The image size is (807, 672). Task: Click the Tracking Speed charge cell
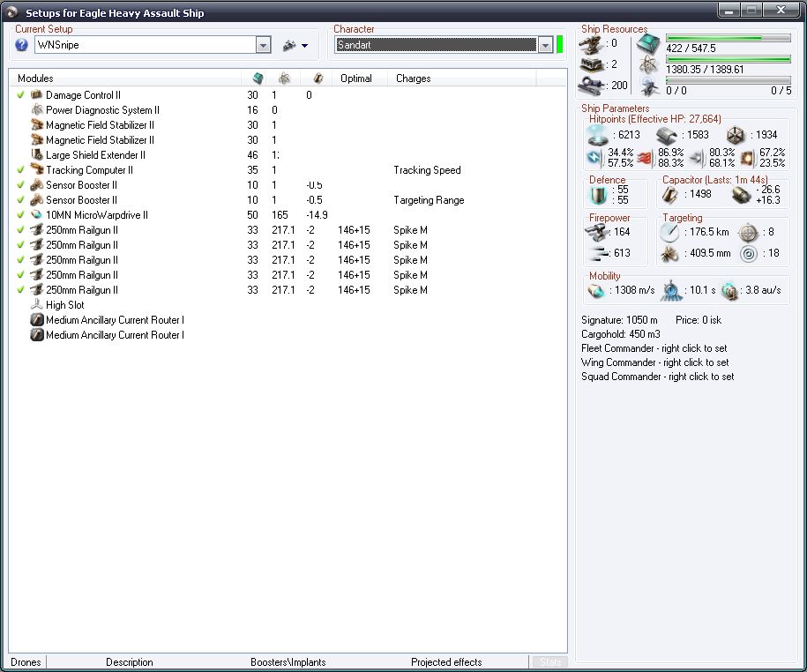tap(427, 170)
